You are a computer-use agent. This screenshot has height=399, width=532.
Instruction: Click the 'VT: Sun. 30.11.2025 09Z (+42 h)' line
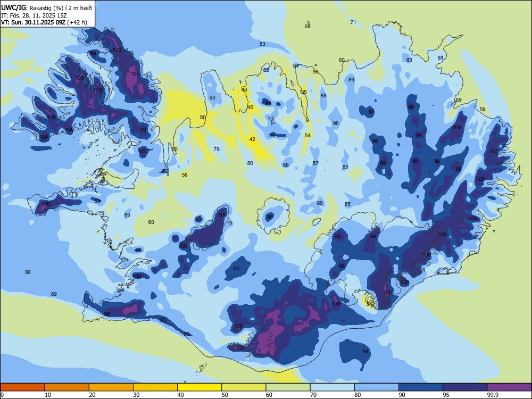[44, 22]
